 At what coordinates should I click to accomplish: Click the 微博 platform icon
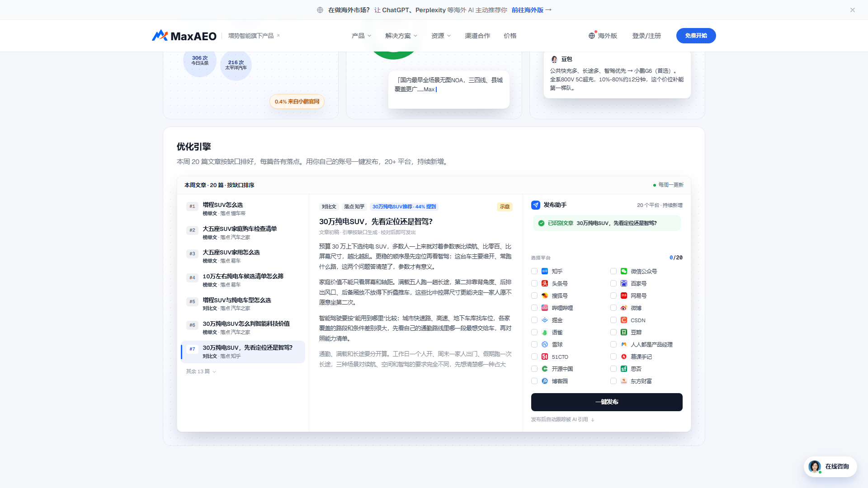pyautogui.click(x=624, y=308)
